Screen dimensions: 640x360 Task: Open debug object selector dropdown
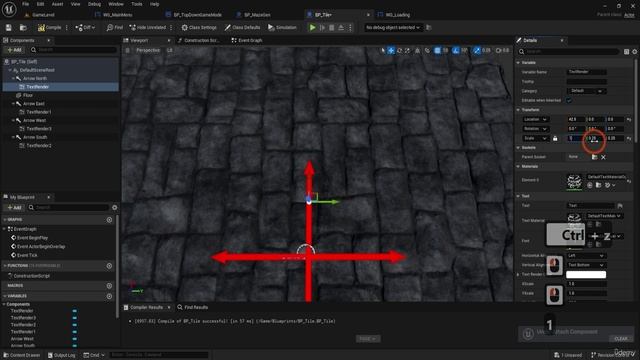393,28
